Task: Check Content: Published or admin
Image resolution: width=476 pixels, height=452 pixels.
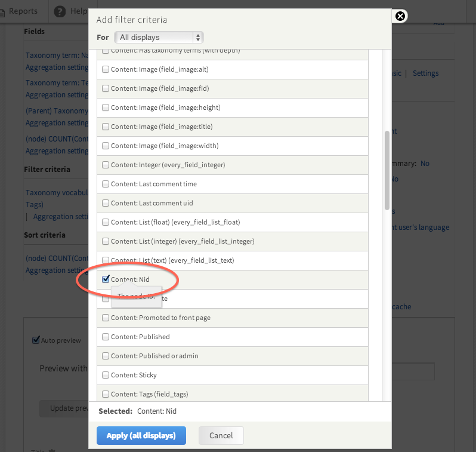Action: pyautogui.click(x=106, y=356)
